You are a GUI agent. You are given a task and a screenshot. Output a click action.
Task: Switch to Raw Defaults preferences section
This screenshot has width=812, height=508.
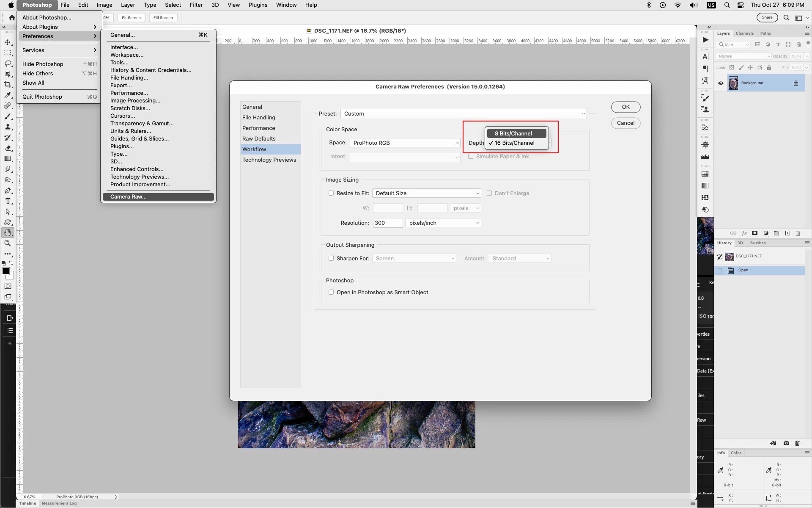tap(259, 138)
